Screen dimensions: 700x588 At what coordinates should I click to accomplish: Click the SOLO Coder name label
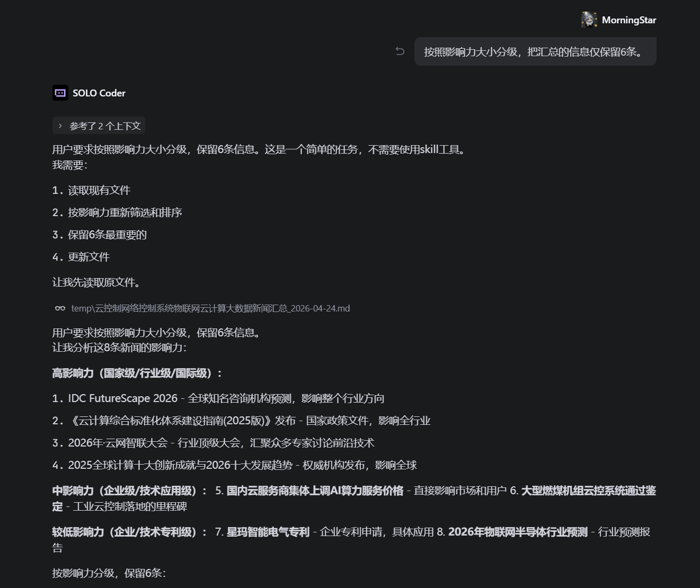99,93
